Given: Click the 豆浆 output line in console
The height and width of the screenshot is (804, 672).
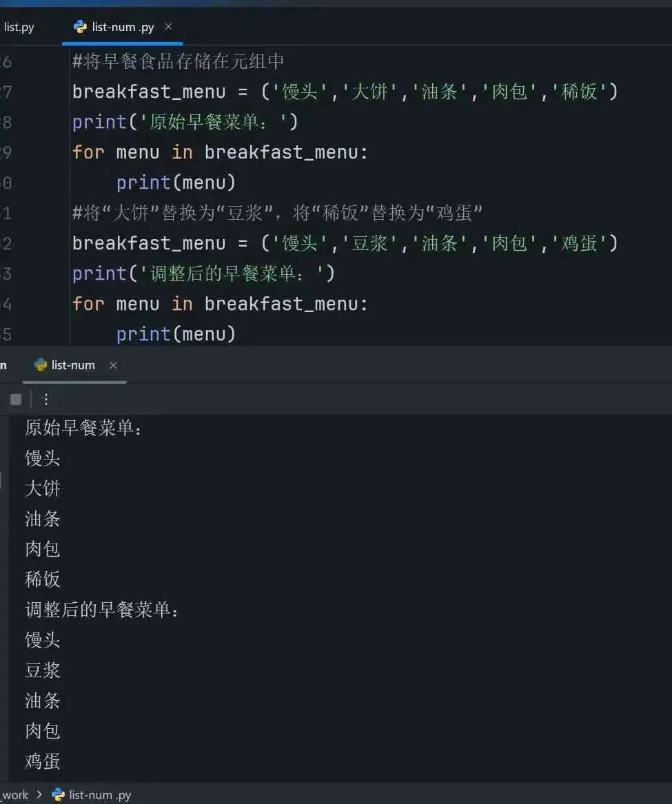Looking at the screenshot, I should point(43,670).
